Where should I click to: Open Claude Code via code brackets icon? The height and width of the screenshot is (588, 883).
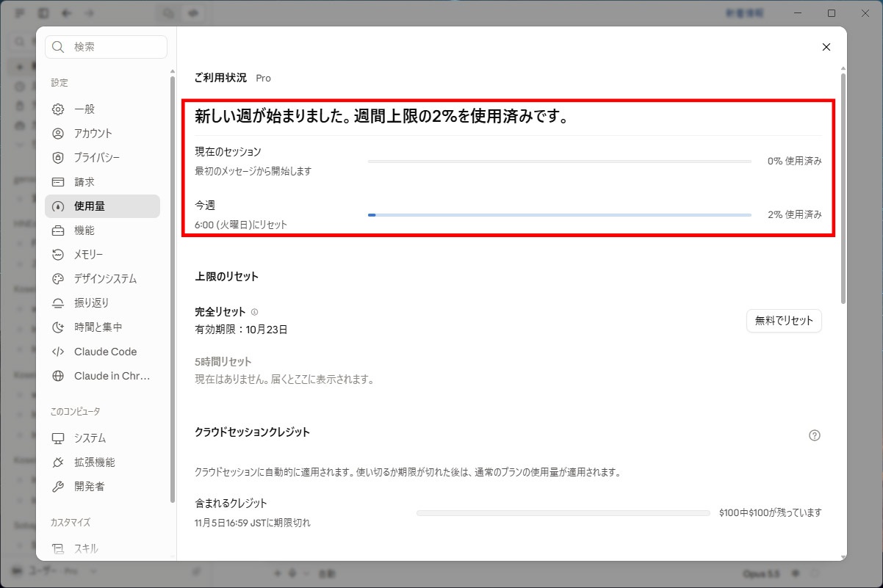[59, 352]
